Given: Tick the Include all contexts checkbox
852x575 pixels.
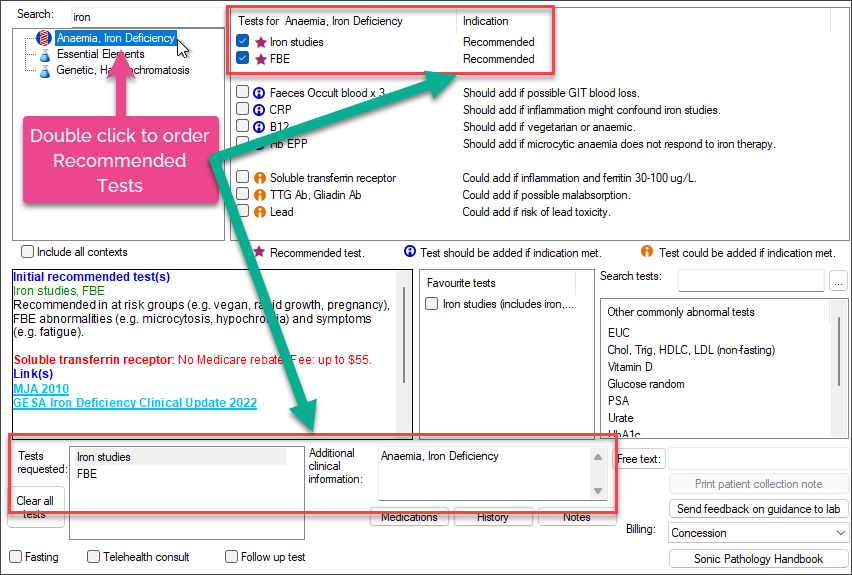Looking at the screenshot, I should point(27,252).
